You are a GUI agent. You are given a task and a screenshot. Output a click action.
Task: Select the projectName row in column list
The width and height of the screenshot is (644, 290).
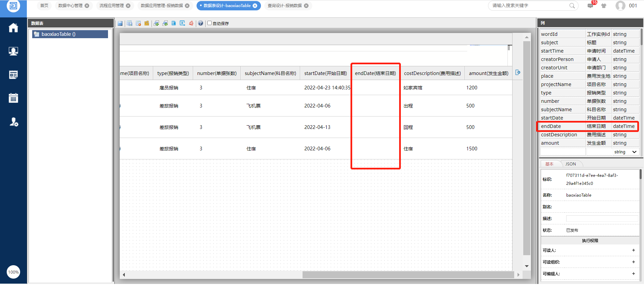coord(589,84)
